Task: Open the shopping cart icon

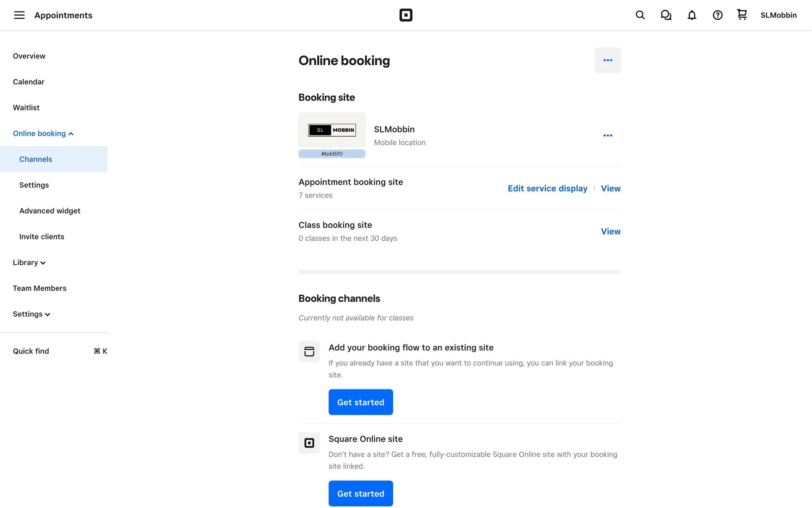Action: (x=742, y=15)
